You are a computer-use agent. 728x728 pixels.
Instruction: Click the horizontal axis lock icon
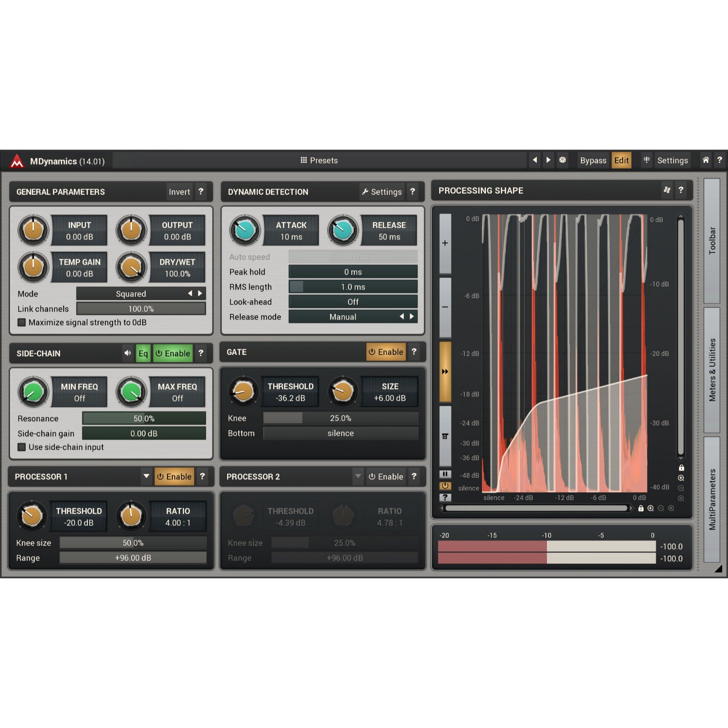click(641, 509)
